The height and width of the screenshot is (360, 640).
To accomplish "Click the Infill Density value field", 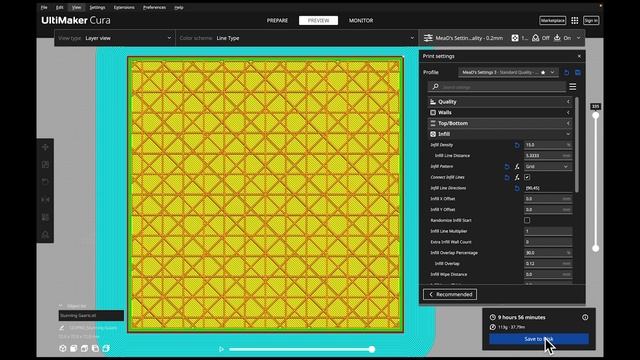I will pos(548,145).
